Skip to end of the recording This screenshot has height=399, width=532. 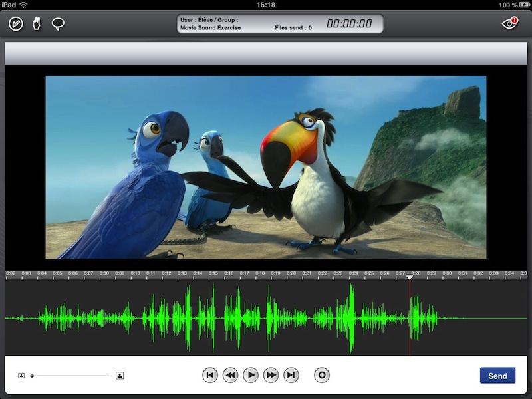[291, 375]
